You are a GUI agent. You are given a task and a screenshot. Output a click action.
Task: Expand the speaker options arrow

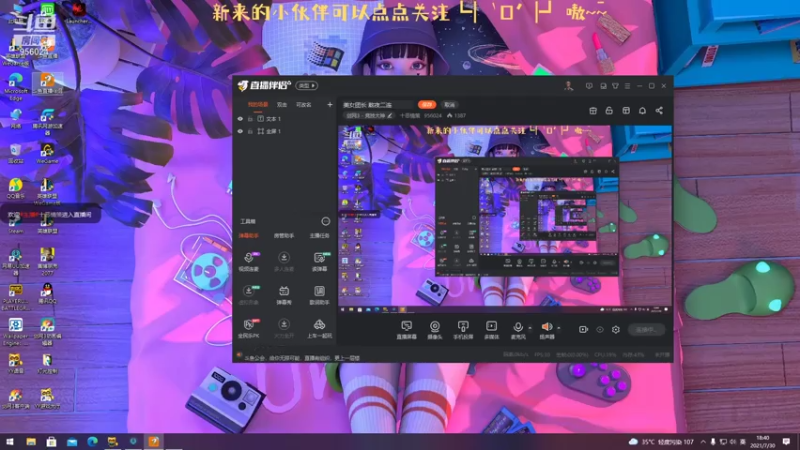coord(559,328)
